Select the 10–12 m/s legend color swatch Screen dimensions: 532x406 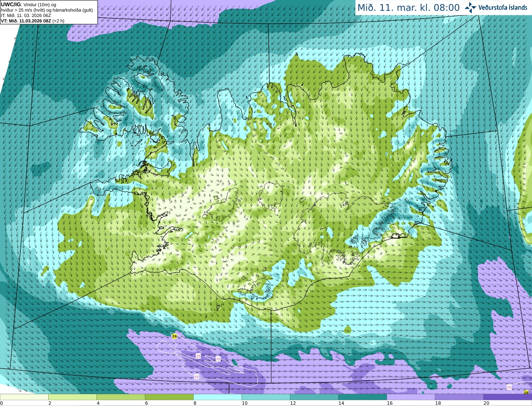(266, 397)
